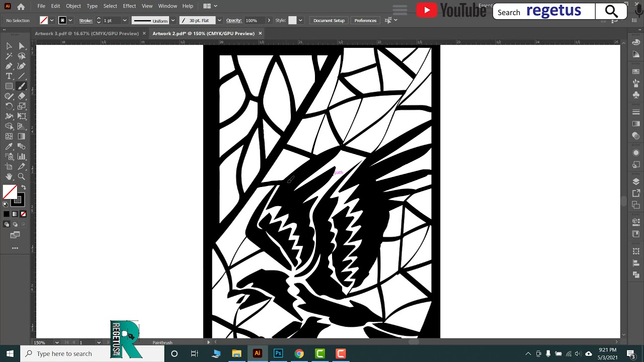This screenshot has width=644, height=362.
Task: Select the Type tool
Action: 9,76
